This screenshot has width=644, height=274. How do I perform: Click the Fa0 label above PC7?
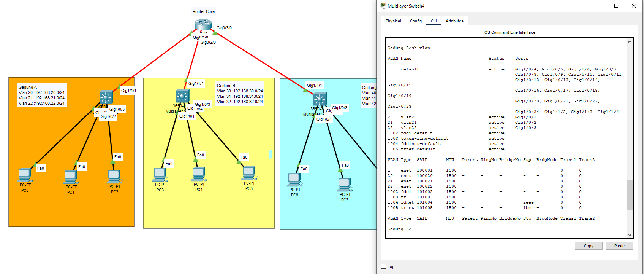click(345, 165)
